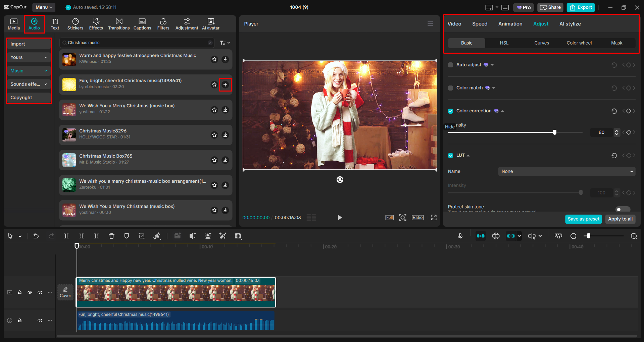Image resolution: width=644 pixels, height=342 pixels.
Task: Select the Transitions panel
Action: (119, 23)
